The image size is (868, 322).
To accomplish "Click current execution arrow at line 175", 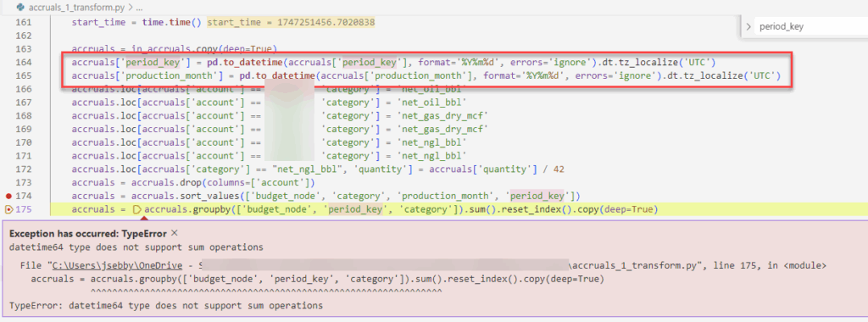I will point(8,209).
